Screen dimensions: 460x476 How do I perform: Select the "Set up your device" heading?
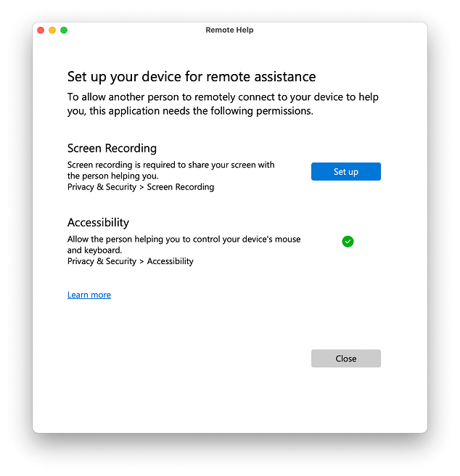[x=192, y=77]
